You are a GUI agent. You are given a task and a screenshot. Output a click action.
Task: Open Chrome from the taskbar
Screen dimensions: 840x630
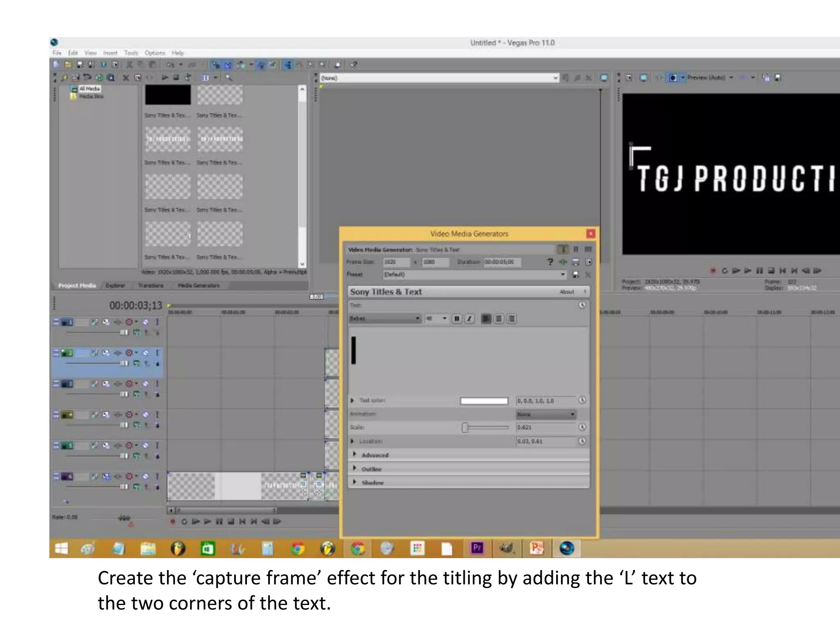[x=297, y=548]
